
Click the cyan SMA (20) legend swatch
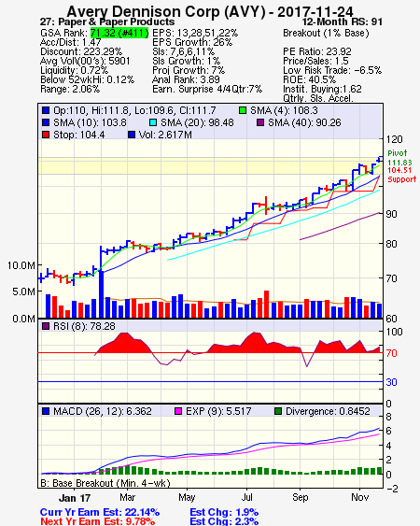point(153,122)
